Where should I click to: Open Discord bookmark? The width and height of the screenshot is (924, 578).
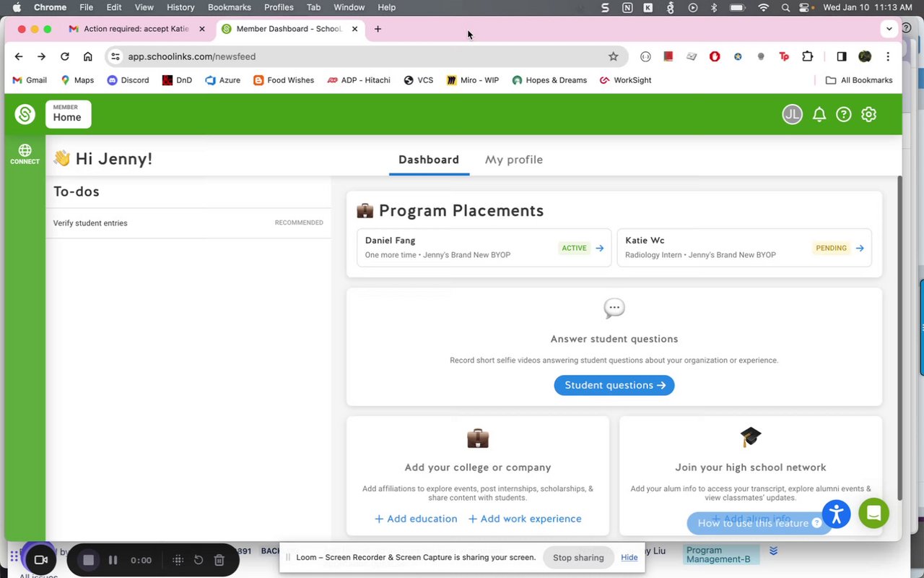[x=128, y=80]
